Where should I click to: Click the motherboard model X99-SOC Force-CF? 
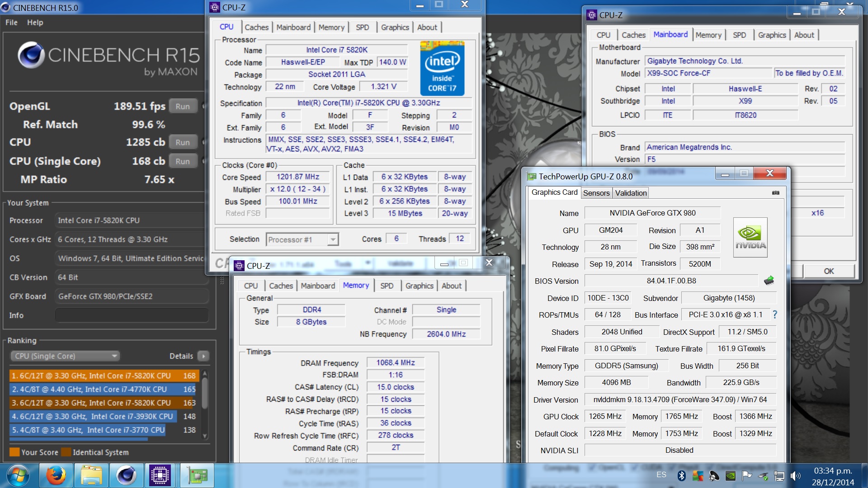coord(708,73)
